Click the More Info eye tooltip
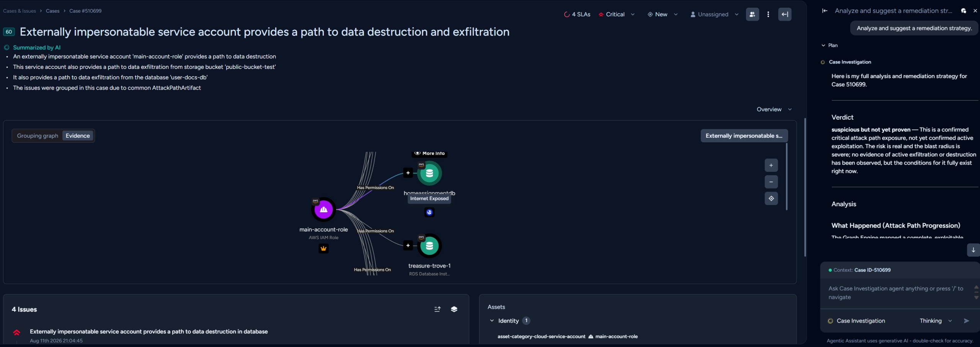The image size is (980, 347). [x=430, y=153]
